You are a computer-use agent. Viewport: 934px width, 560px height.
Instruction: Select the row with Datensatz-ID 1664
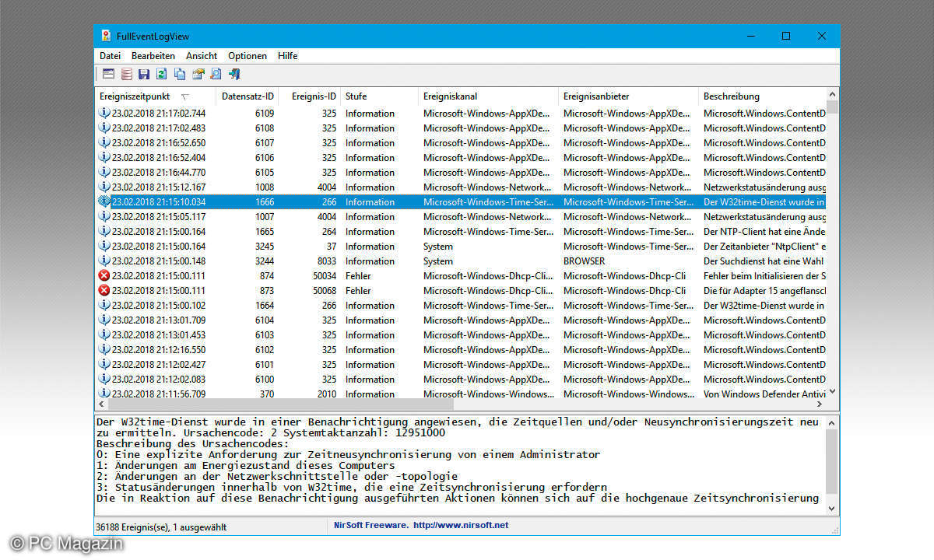click(460, 305)
